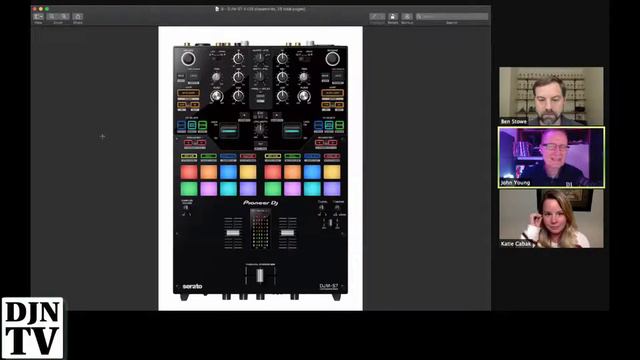The image size is (640, 360).
Task: Close the Preview window with red button
Action: point(35,9)
